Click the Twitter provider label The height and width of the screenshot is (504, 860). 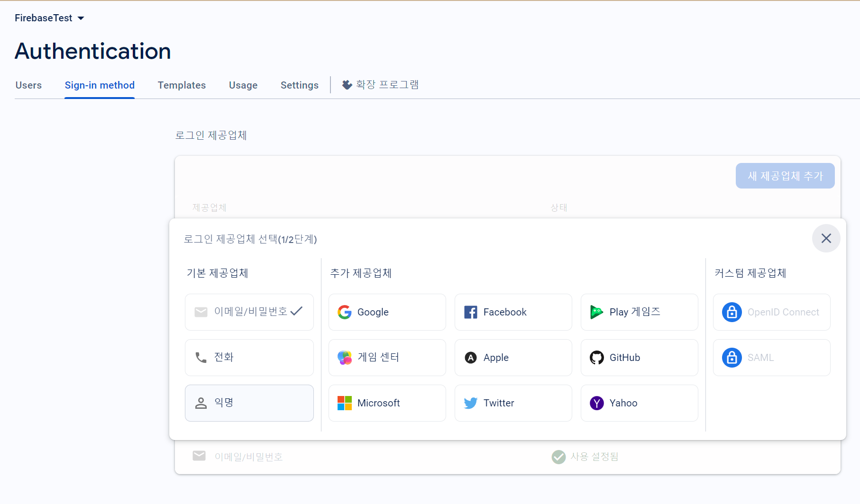(x=499, y=403)
